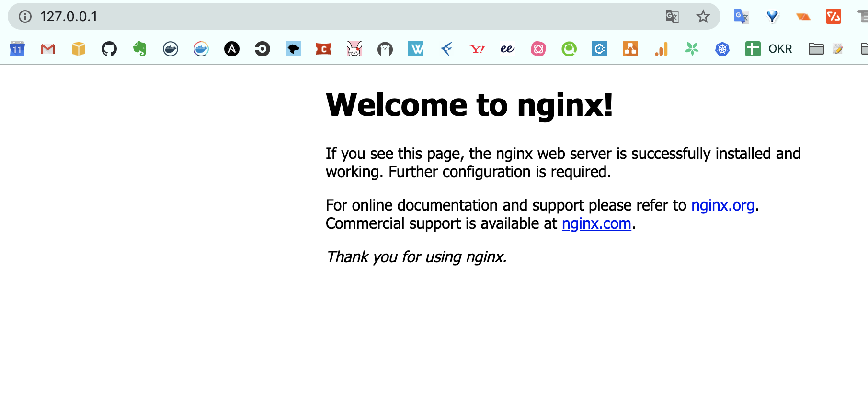The width and height of the screenshot is (868, 401).
Task: Open the blue W bookmark
Action: point(416,49)
